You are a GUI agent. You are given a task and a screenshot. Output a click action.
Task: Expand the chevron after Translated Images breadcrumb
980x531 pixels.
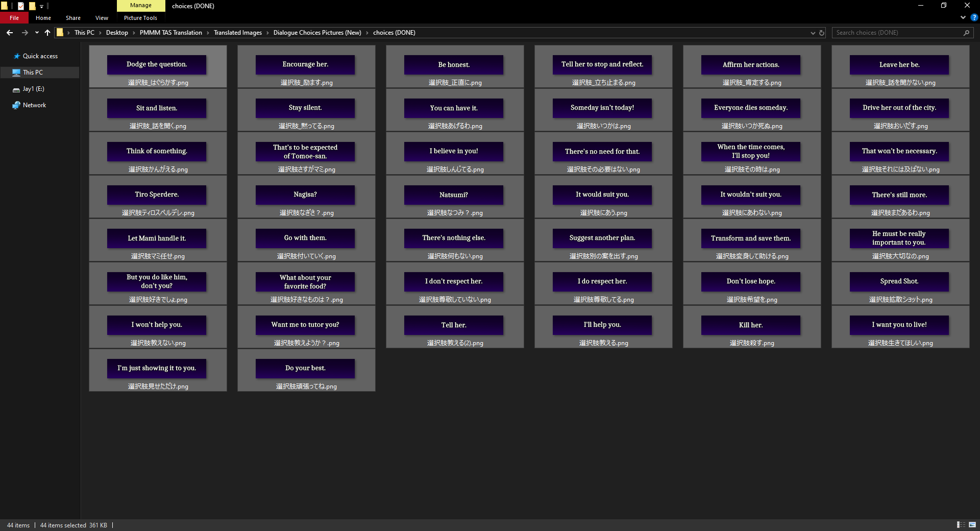(267, 33)
